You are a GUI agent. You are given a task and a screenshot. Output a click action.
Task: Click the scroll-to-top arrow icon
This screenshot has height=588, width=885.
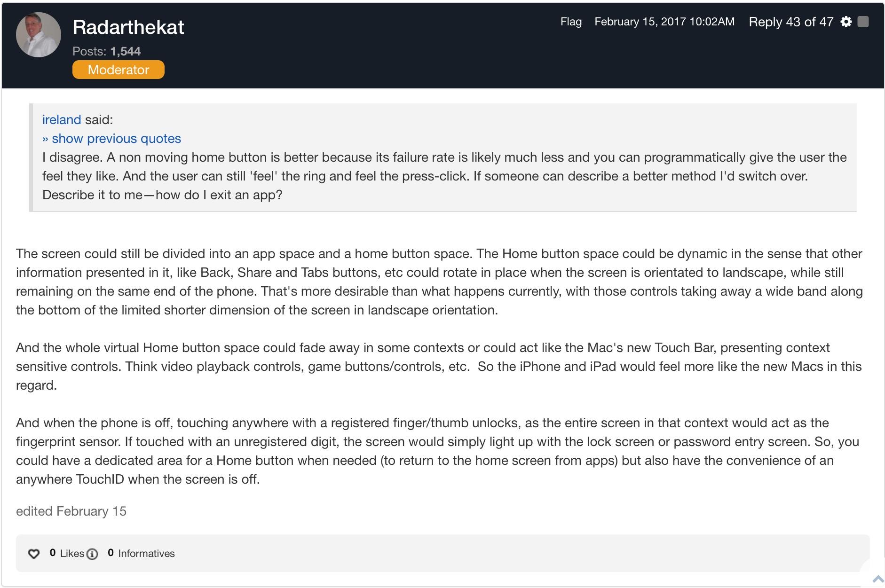coord(877,579)
